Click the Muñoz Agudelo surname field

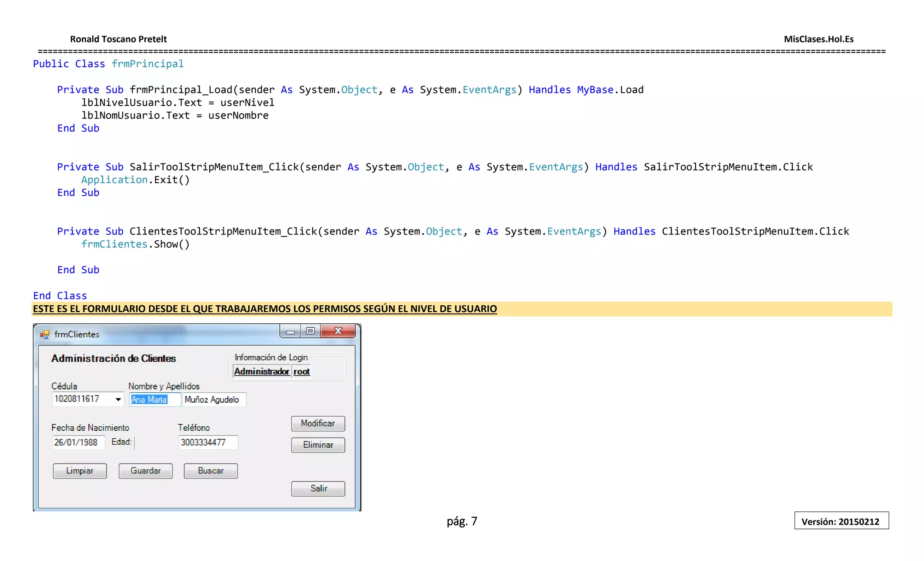tap(214, 400)
